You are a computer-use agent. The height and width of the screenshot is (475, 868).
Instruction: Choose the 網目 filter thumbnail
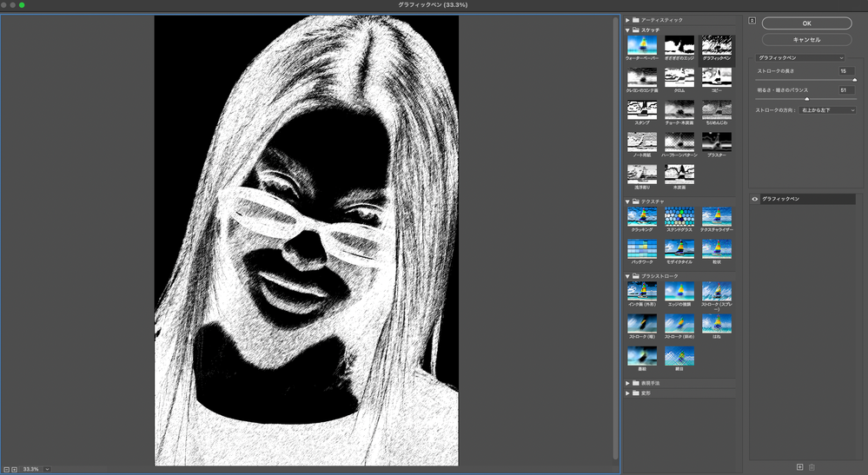click(x=679, y=355)
